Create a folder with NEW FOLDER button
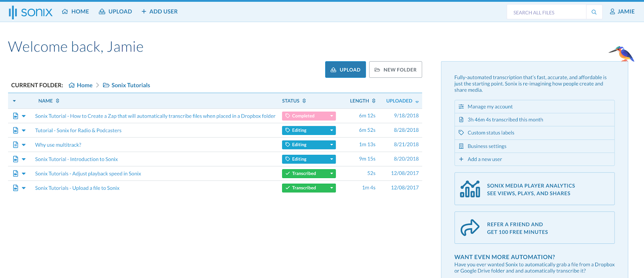The width and height of the screenshot is (644, 278). click(395, 70)
